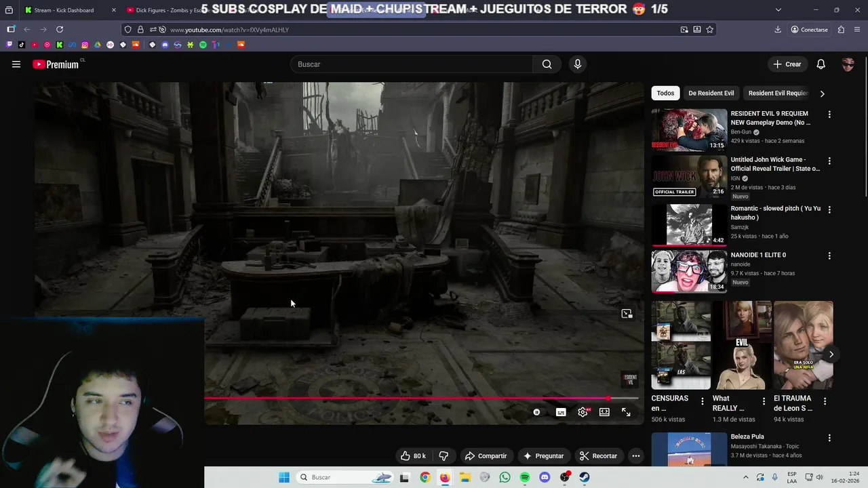Click Conectarse in the Firefox toolbar

pyautogui.click(x=809, y=29)
